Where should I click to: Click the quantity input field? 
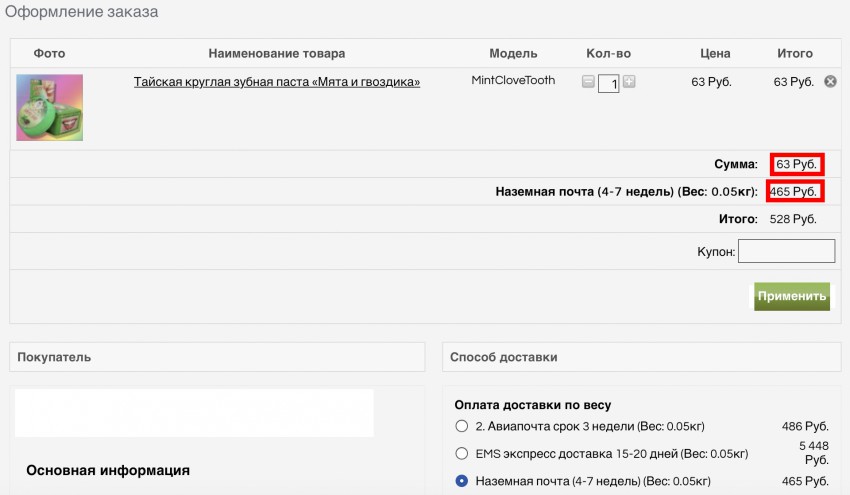click(x=608, y=84)
